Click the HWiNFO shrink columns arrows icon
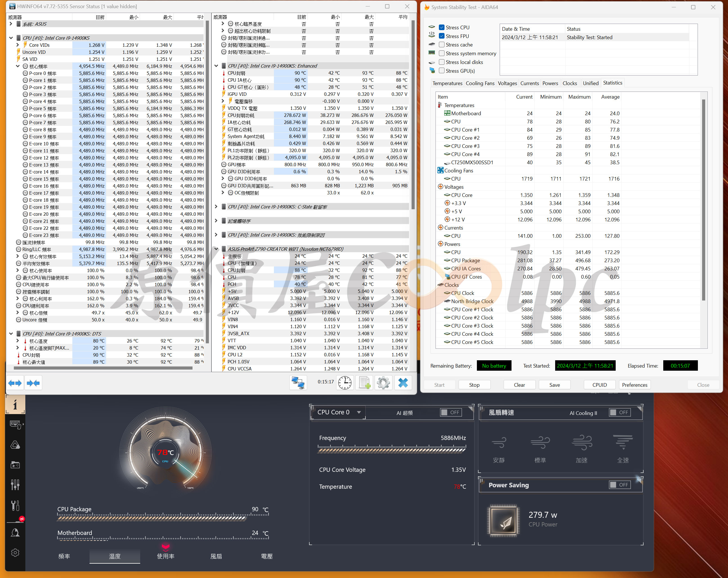The height and width of the screenshot is (578, 728). click(x=33, y=383)
